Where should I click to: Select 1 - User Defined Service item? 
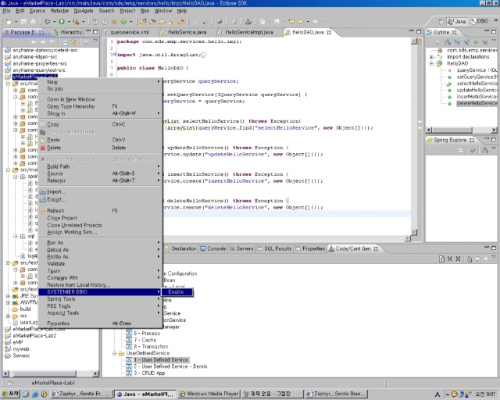161,360
